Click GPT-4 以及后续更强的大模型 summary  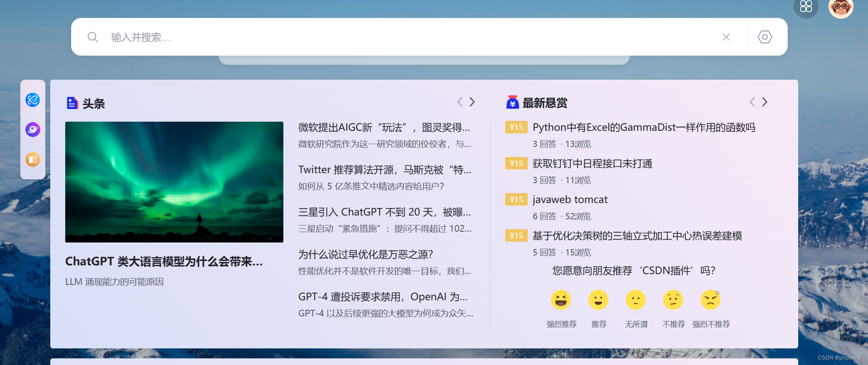(x=386, y=313)
